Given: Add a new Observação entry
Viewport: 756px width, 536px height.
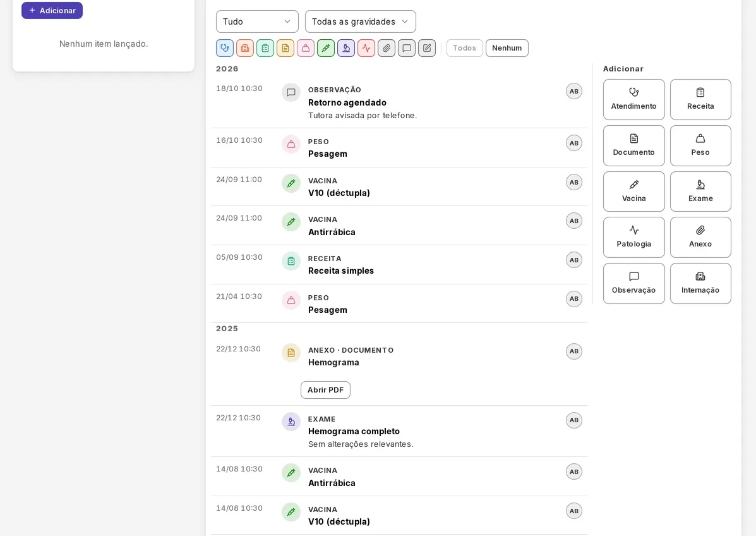Looking at the screenshot, I should click(x=634, y=284).
